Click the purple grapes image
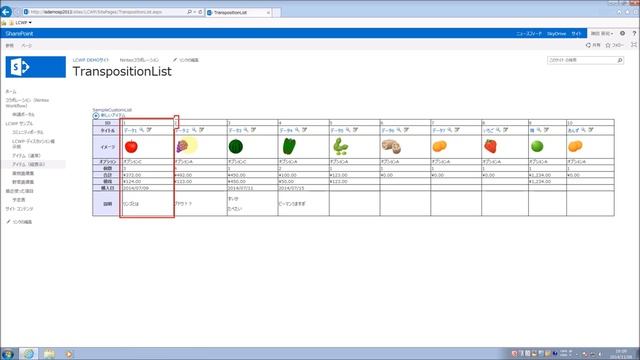640x360 pixels. (x=182, y=146)
